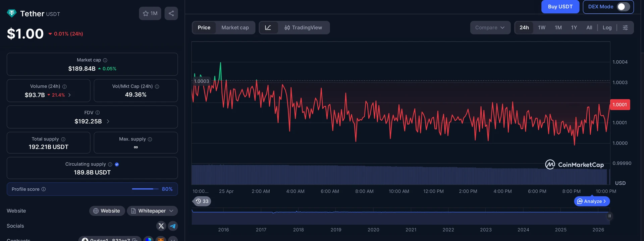Screen dimensions: 644x241
Task: Open the share icon beside the watchlist
Action: click(171, 13)
